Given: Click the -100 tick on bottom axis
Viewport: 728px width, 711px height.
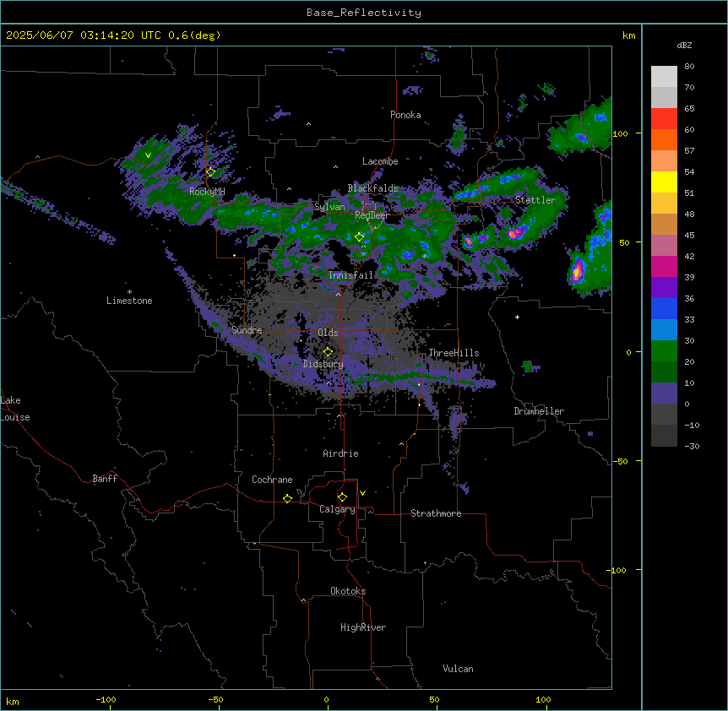Looking at the screenshot, I should pyautogui.click(x=106, y=699).
